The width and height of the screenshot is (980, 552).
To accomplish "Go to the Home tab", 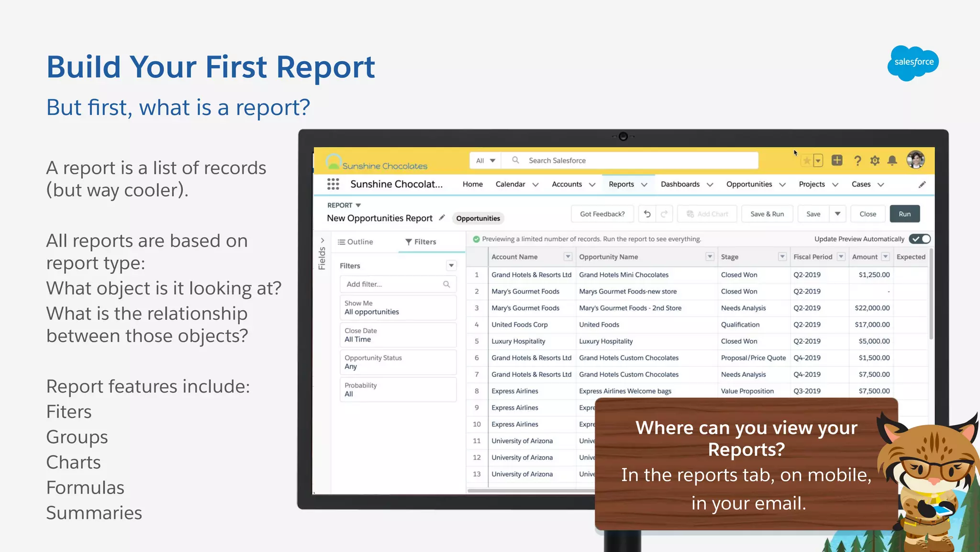I will pos(473,184).
